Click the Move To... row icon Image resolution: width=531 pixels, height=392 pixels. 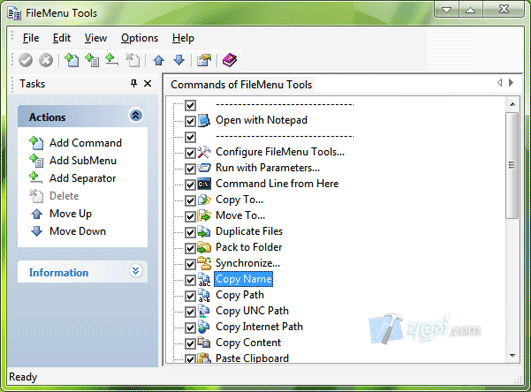(x=204, y=216)
